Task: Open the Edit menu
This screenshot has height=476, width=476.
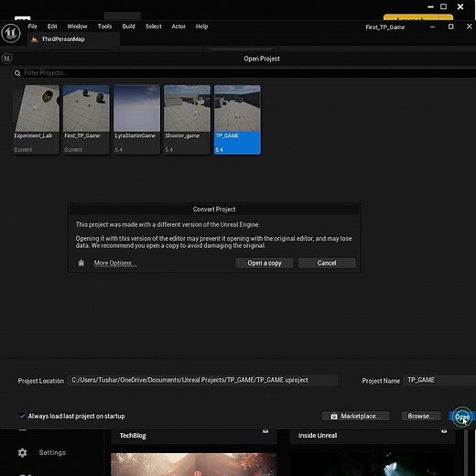Action: (x=52, y=27)
